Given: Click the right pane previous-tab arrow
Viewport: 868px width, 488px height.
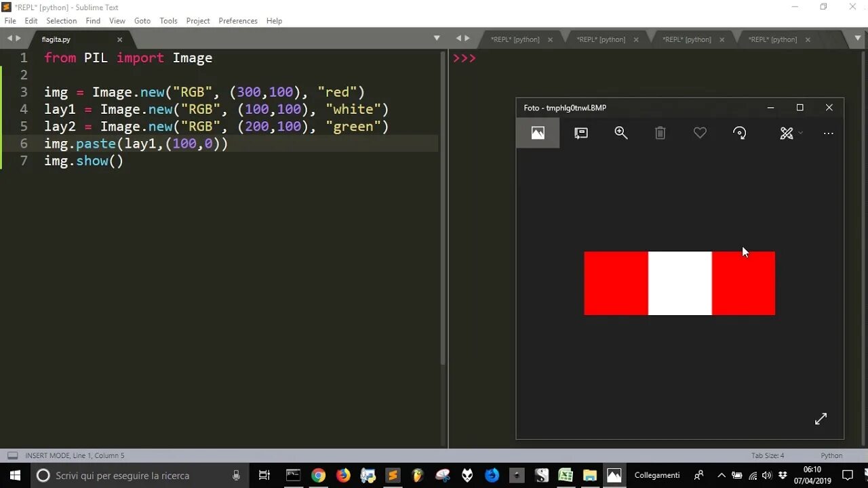Looking at the screenshot, I should pyautogui.click(x=458, y=39).
